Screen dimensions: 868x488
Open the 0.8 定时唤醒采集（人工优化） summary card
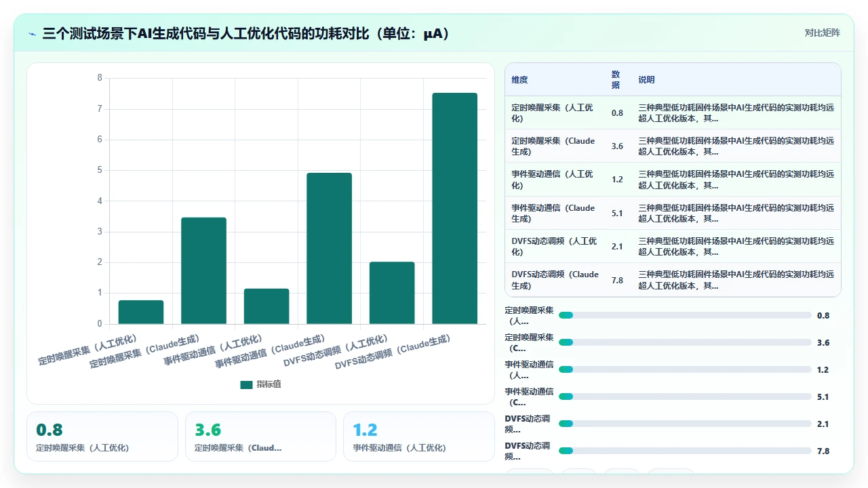click(102, 436)
